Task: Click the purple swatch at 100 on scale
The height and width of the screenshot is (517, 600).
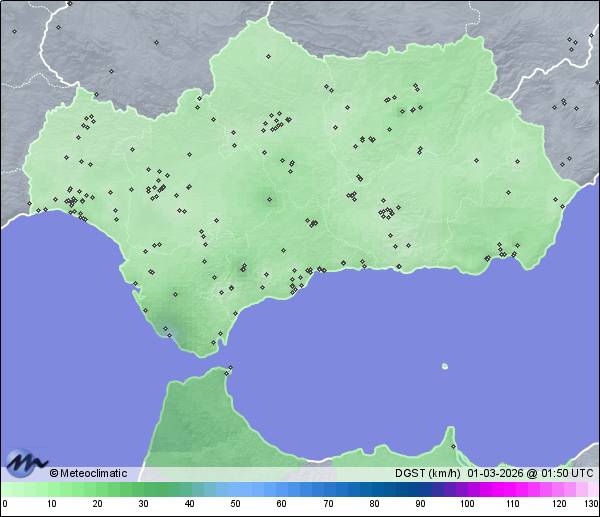Action: pos(465,489)
